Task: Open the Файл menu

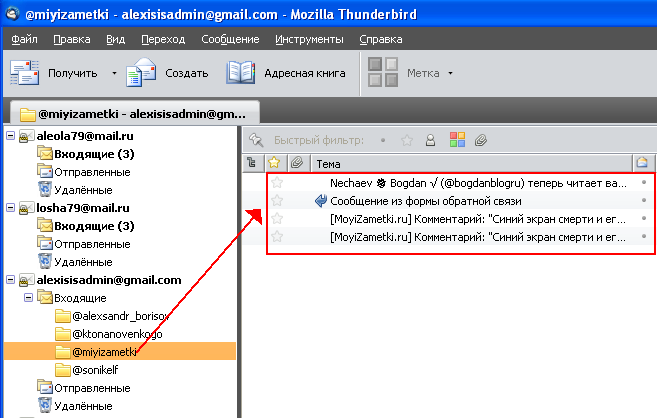Action: point(24,39)
